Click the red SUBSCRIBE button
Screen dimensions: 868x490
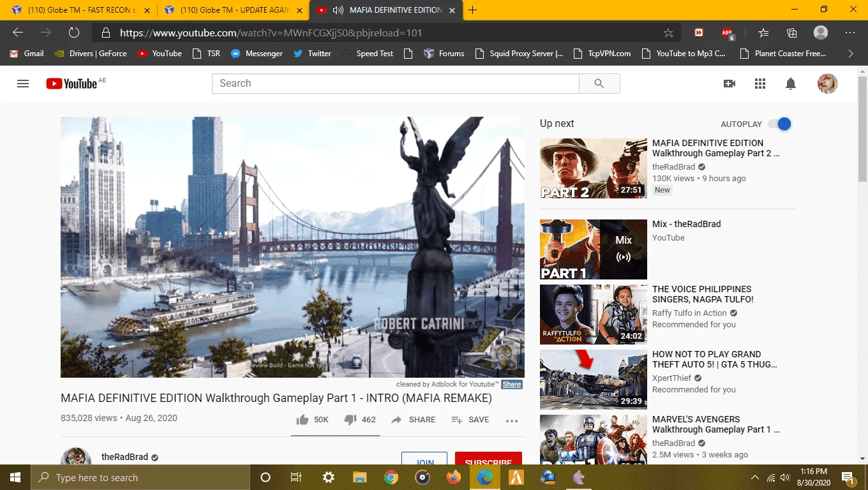pyautogui.click(x=488, y=459)
